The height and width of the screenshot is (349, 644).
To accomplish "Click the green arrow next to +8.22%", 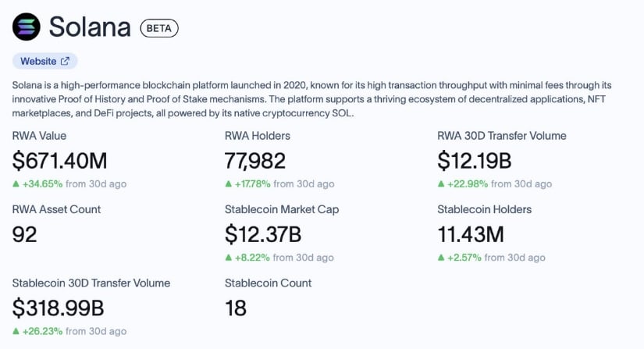I will tap(229, 258).
